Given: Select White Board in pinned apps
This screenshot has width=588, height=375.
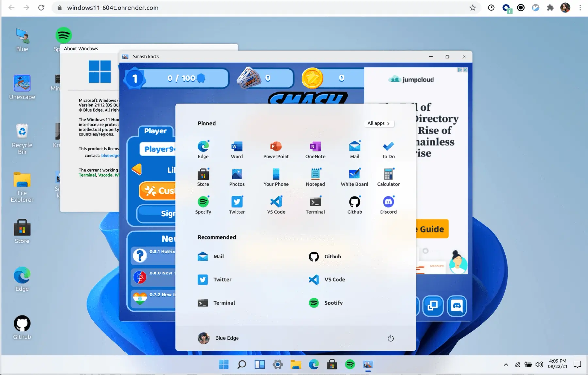Looking at the screenshot, I should coord(354,177).
